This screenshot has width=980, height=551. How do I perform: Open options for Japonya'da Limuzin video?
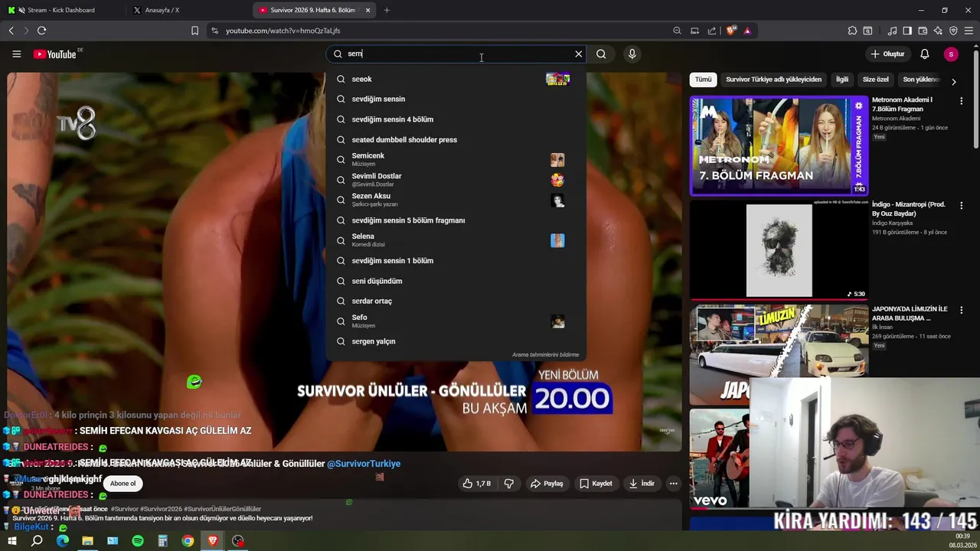[x=961, y=311]
